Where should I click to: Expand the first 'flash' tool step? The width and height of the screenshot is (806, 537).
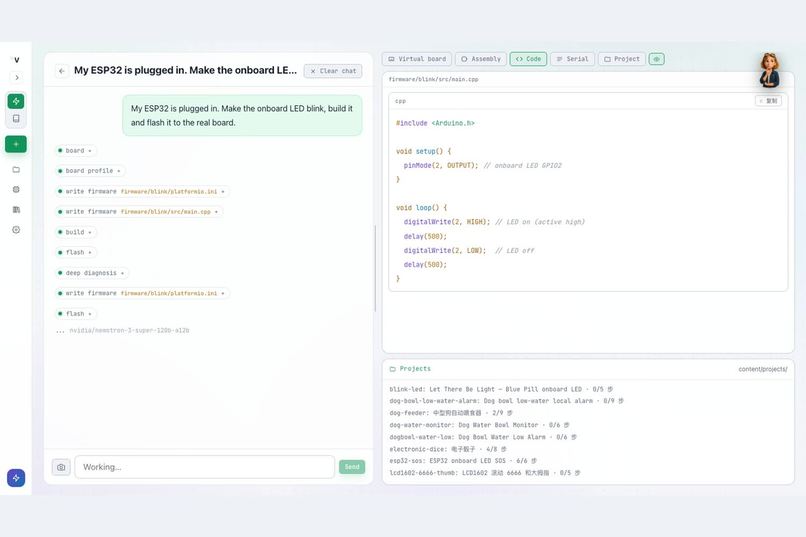click(76, 252)
